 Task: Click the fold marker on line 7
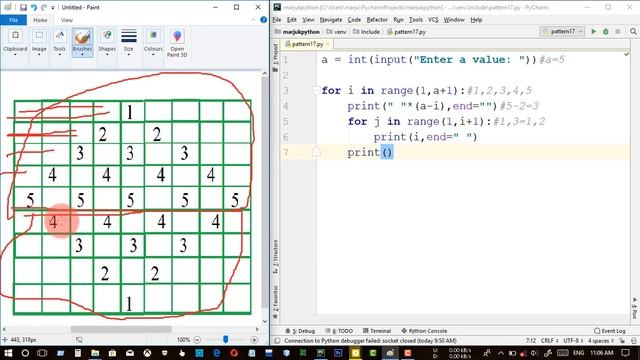coord(316,152)
